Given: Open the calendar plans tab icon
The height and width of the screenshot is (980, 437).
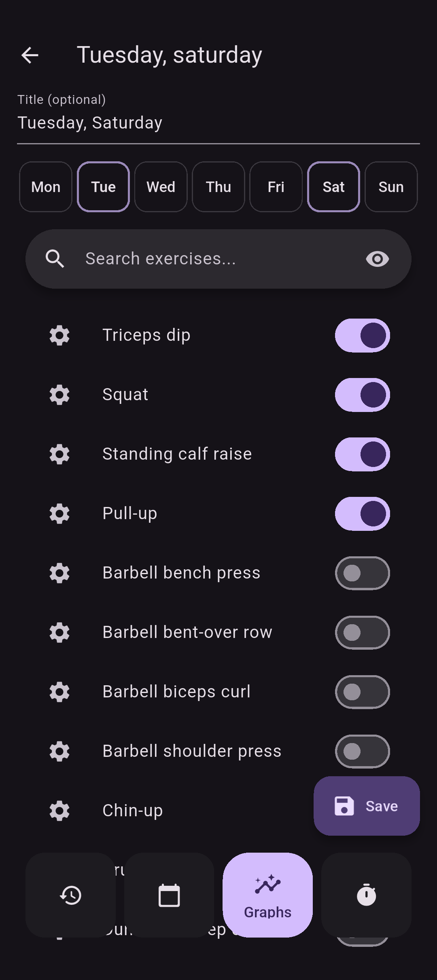Looking at the screenshot, I should [169, 895].
